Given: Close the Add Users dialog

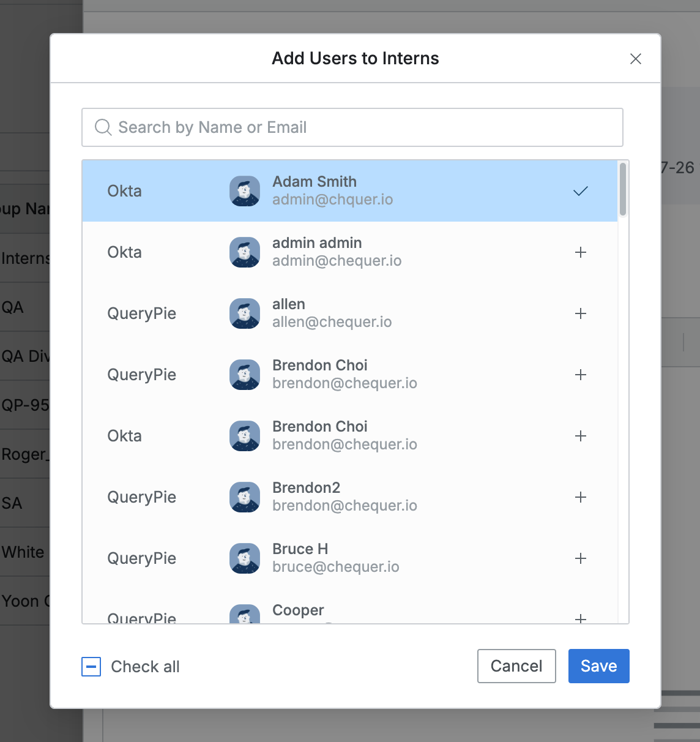Looking at the screenshot, I should [636, 59].
